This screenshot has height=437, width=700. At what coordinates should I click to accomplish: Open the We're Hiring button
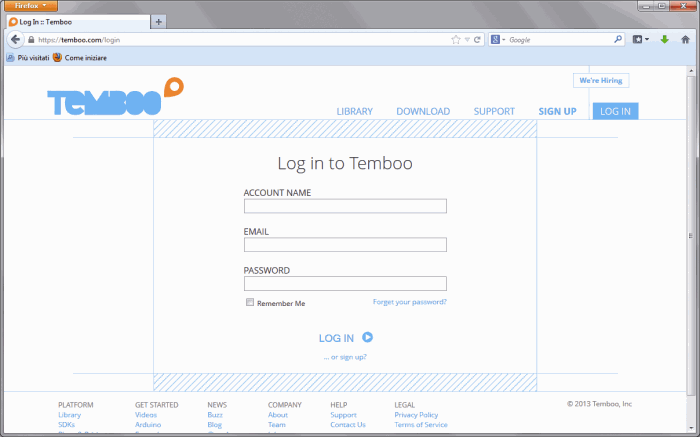[x=600, y=80]
